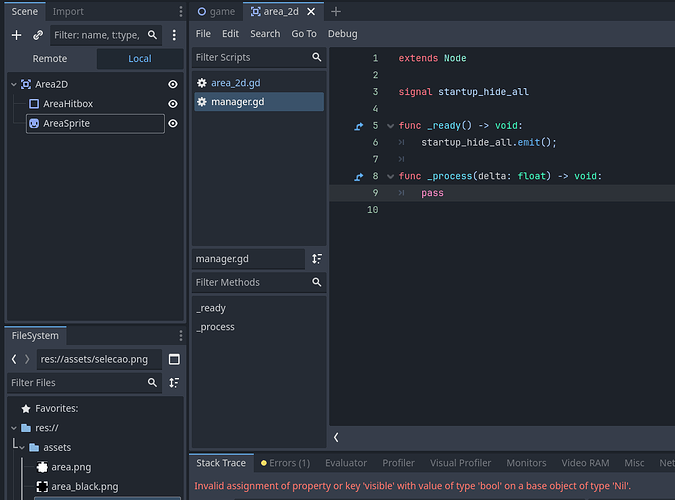Open the area_2d.gd script from list
675x500 pixels.
click(259, 83)
